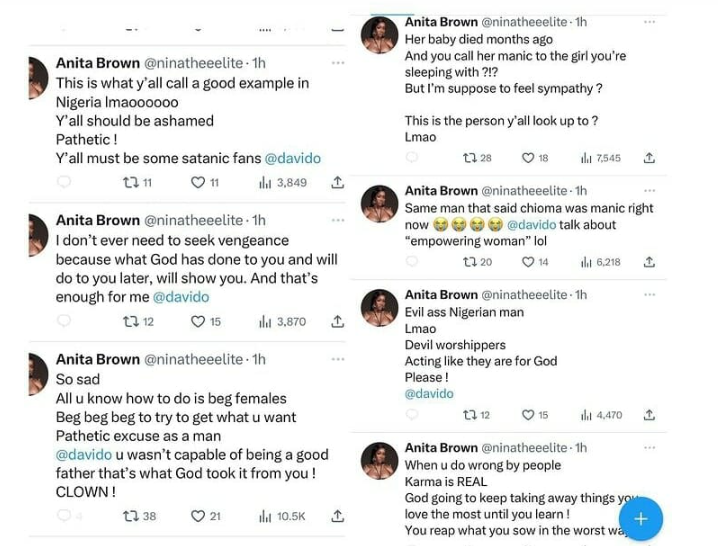Click the blue compose tweet button

tap(641, 519)
